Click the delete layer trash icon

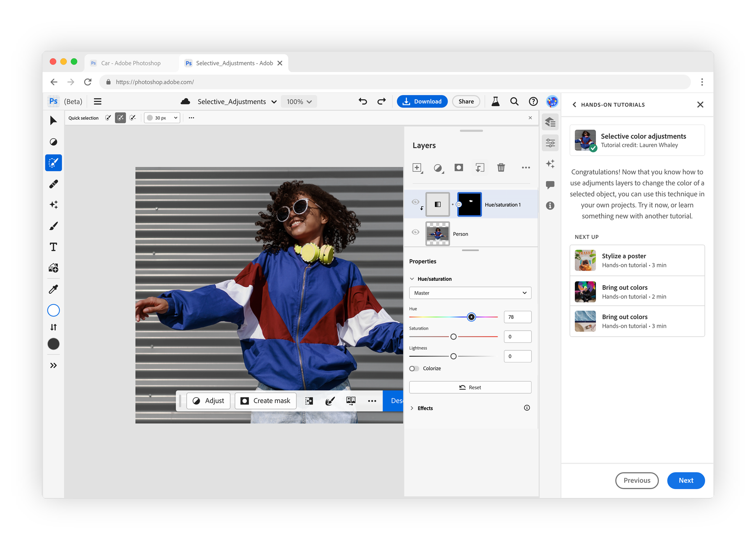[501, 168]
